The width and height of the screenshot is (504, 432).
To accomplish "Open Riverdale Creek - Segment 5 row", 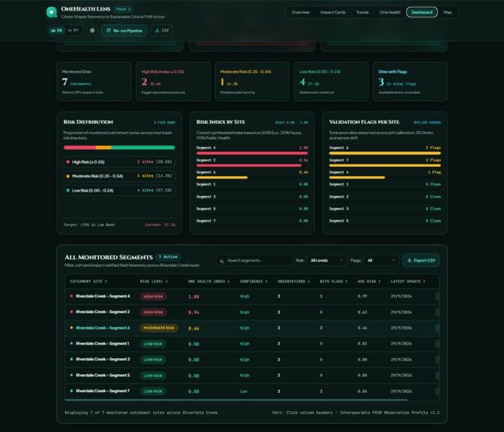I will 252,375.
